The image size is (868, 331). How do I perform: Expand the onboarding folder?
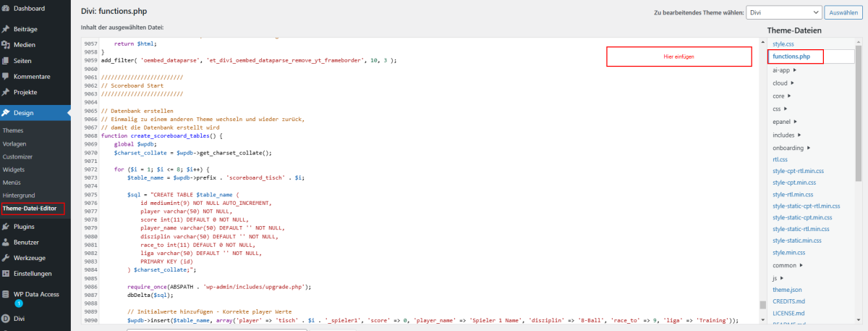click(x=793, y=148)
